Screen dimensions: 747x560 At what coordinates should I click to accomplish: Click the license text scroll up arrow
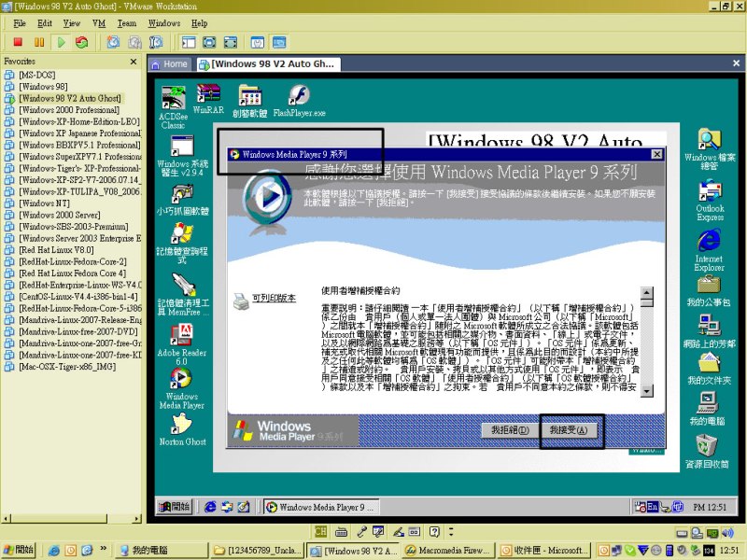pyautogui.click(x=646, y=292)
